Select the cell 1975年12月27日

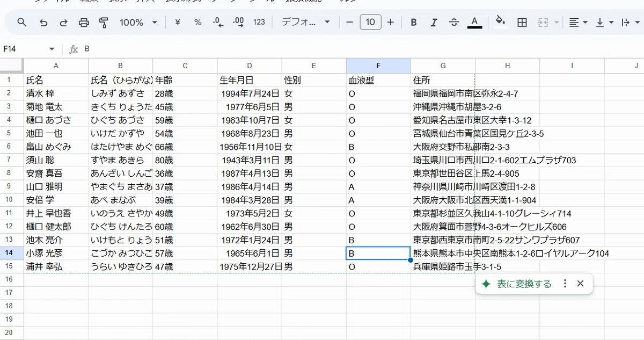(250, 266)
